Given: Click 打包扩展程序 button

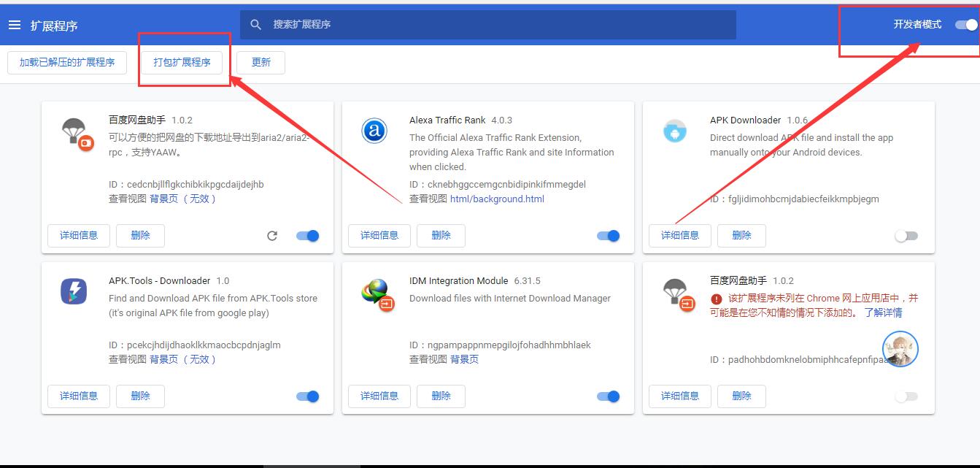Looking at the screenshot, I should pyautogui.click(x=182, y=62).
